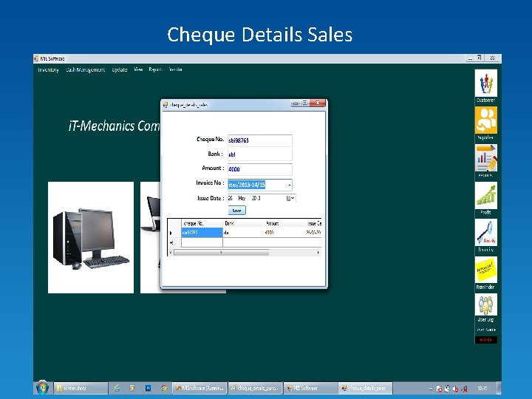Select the 4000 amount cell in grid
The height and width of the screenshot is (399, 532).
tap(284, 233)
